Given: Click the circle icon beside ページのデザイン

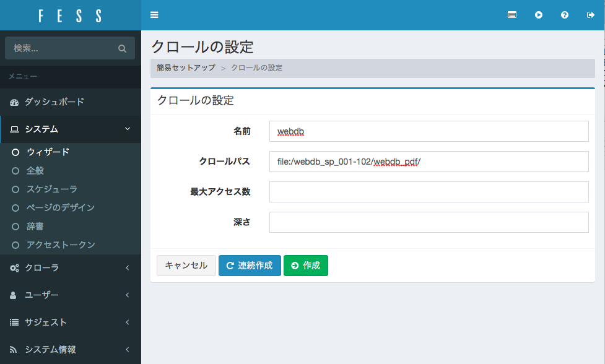Looking at the screenshot, I should pos(15,208).
